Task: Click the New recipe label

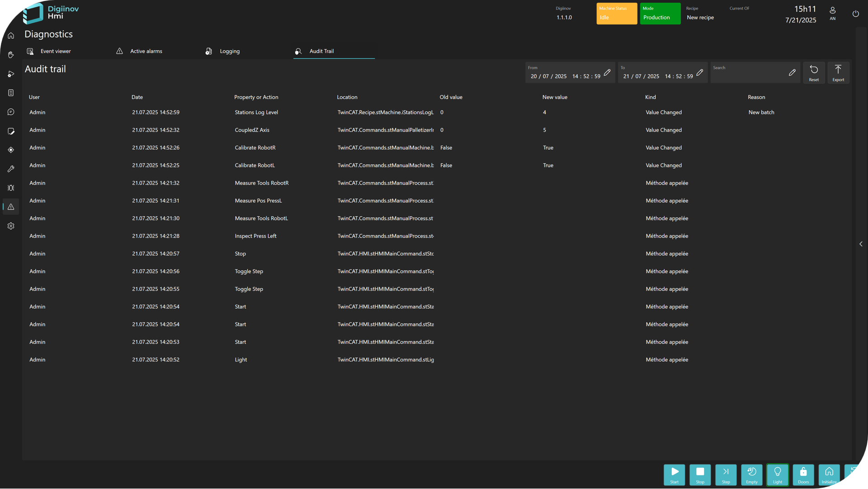Action: pos(700,18)
